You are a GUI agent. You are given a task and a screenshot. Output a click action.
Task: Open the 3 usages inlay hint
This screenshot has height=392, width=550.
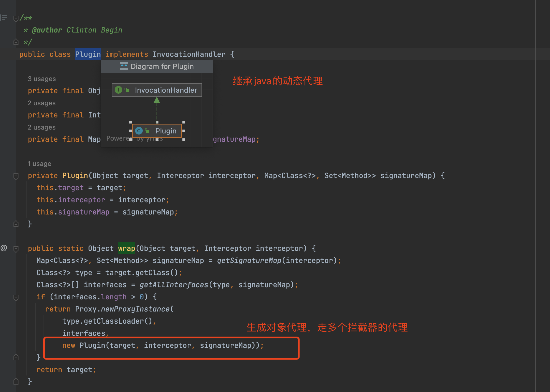(42, 79)
